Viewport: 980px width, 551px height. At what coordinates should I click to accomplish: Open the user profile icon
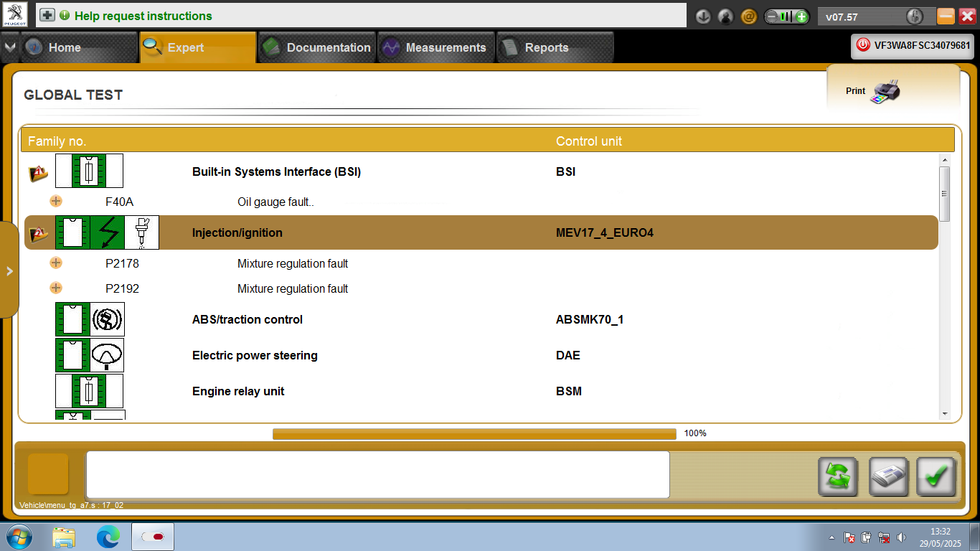pos(725,16)
